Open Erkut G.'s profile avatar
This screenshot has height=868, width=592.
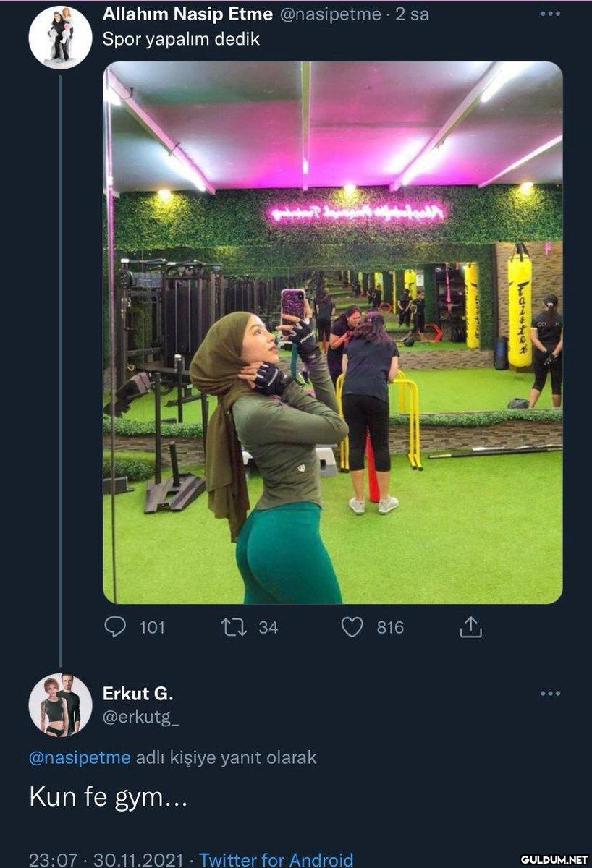(60, 705)
